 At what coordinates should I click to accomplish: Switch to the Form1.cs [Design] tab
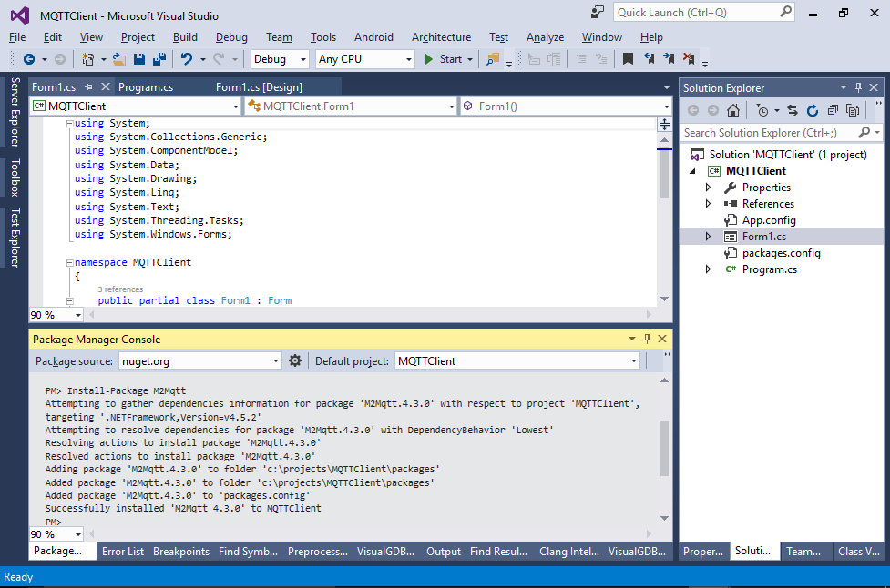tap(259, 86)
